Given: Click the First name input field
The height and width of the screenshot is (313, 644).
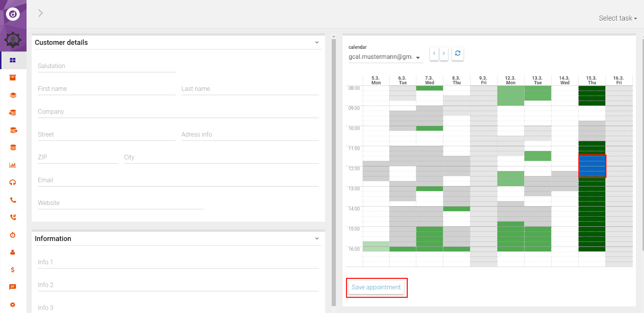Looking at the screenshot, I should tap(106, 89).
